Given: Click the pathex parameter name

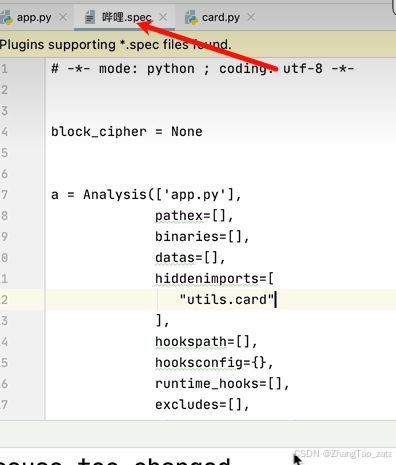Looking at the screenshot, I should [x=179, y=216].
